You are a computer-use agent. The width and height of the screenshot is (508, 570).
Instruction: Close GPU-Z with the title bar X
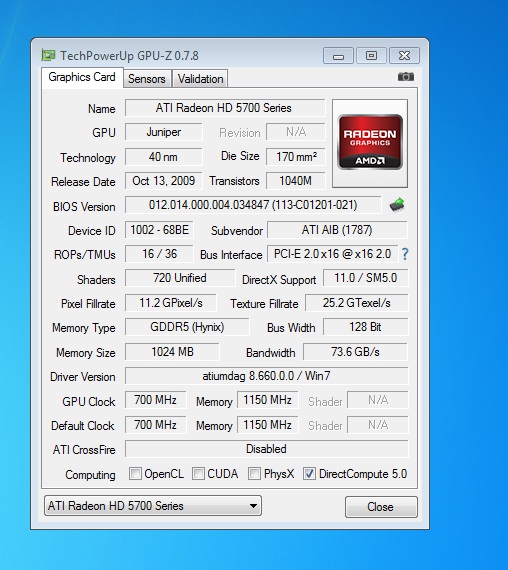(x=404, y=56)
